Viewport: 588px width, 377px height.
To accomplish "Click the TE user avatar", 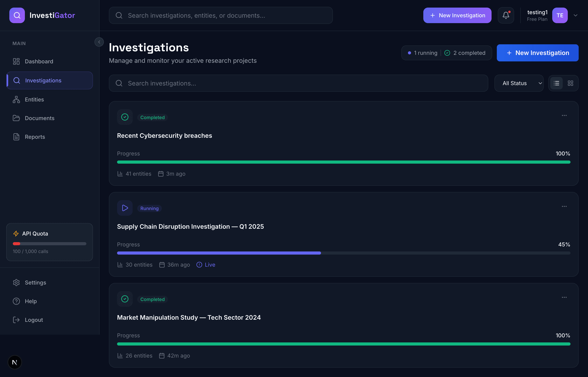I will (560, 15).
